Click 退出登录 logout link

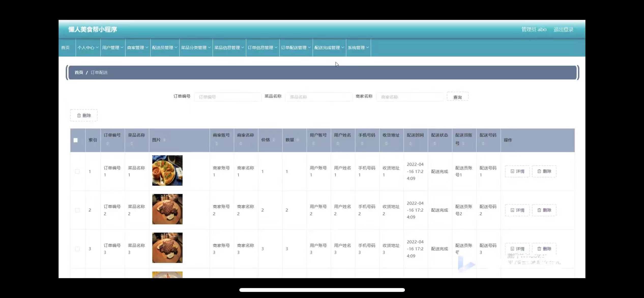click(x=563, y=30)
